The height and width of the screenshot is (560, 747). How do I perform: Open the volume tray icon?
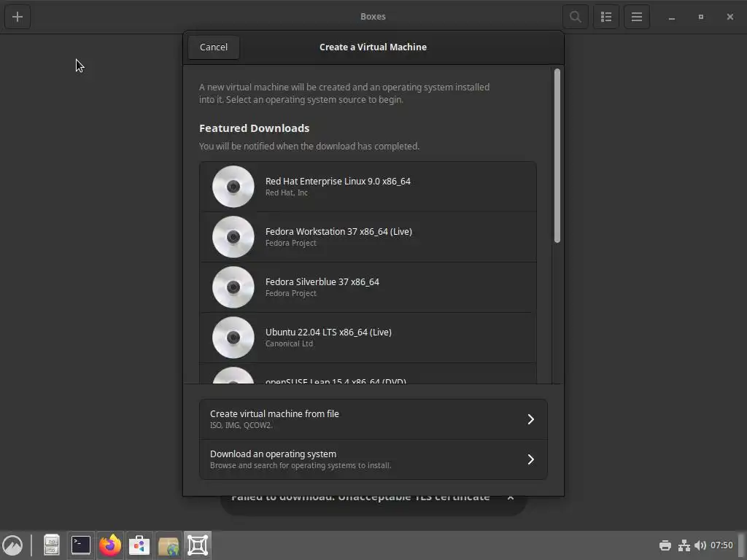[700, 545]
